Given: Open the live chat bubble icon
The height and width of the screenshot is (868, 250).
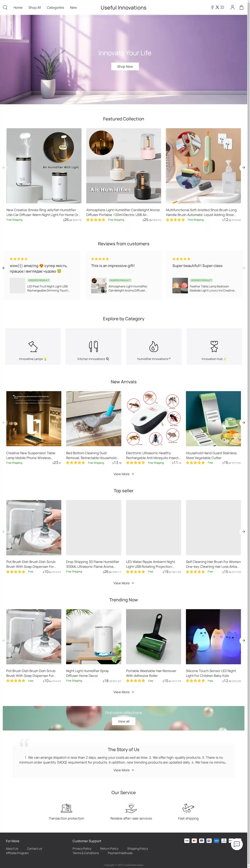Looking at the screenshot, I should 236,844.
